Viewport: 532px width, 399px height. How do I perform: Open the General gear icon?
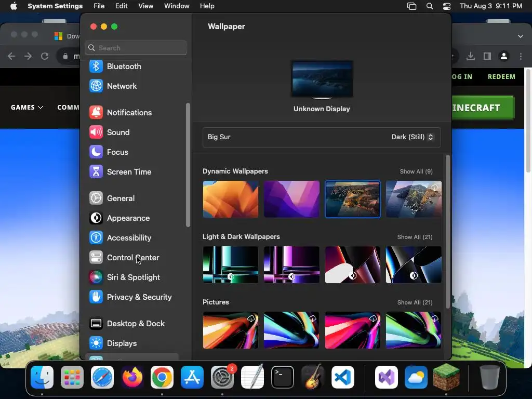tap(96, 198)
